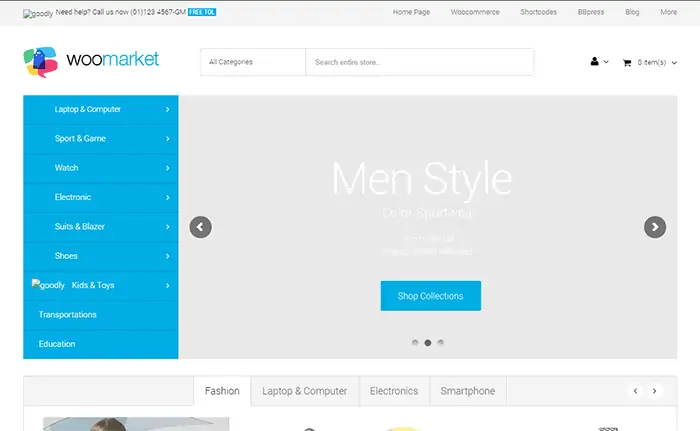Switch to the Electronics tab
The height and width of the screenshot is (431, 700).
point(394,391)
